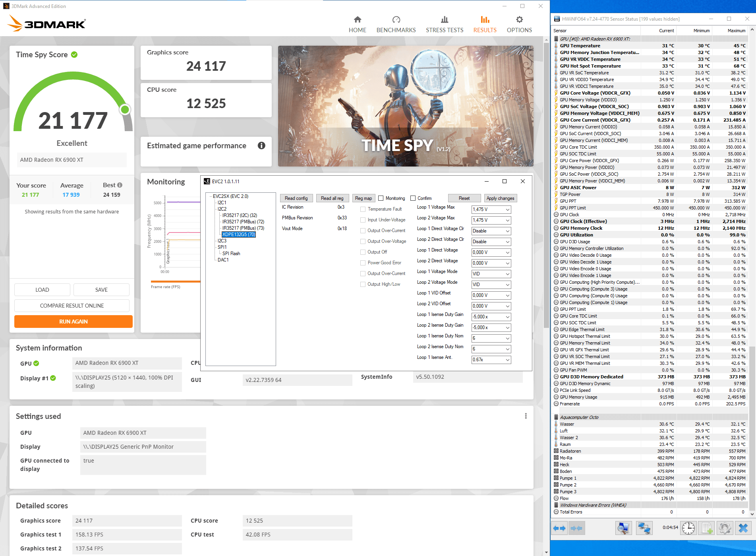Select XDPE132G5 (70) in the EVC2 tree
The width and height of the screenshot is (756, 556).
[239, 234]
